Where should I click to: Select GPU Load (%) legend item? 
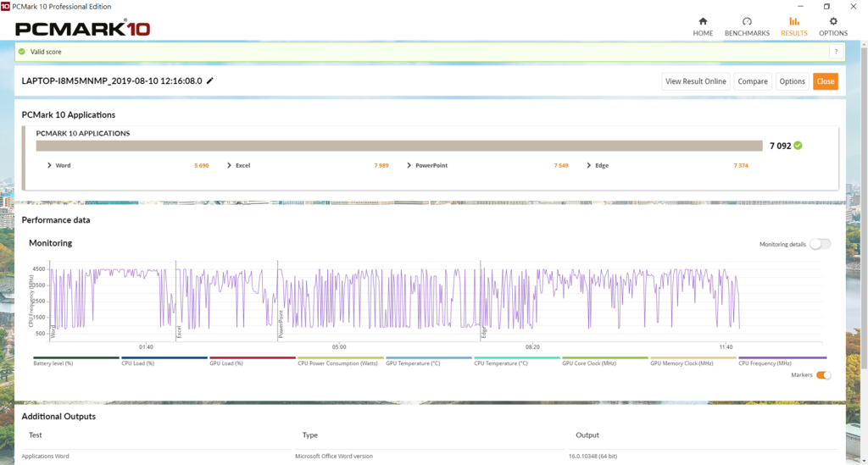252,361
